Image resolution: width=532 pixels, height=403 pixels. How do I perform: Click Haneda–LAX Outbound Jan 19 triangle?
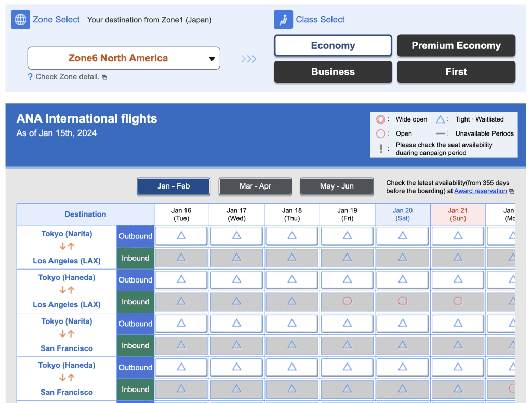point(347,279)
